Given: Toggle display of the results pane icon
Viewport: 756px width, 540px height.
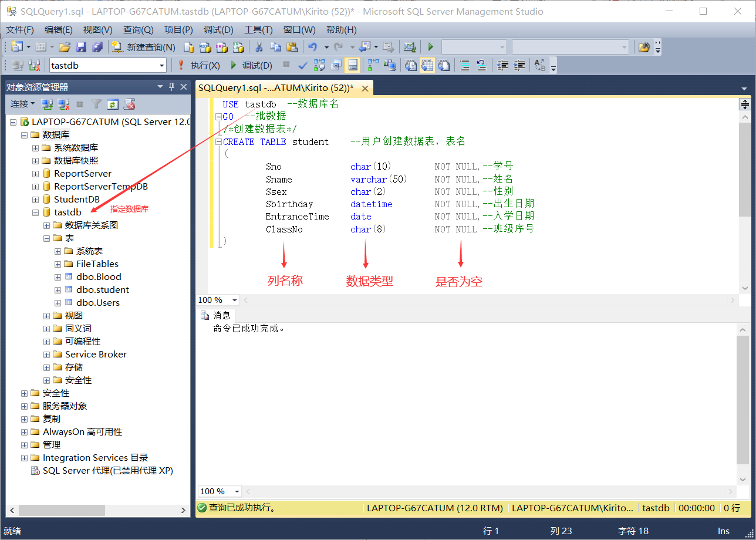Looking at the screenshot, I should [353, 65].
